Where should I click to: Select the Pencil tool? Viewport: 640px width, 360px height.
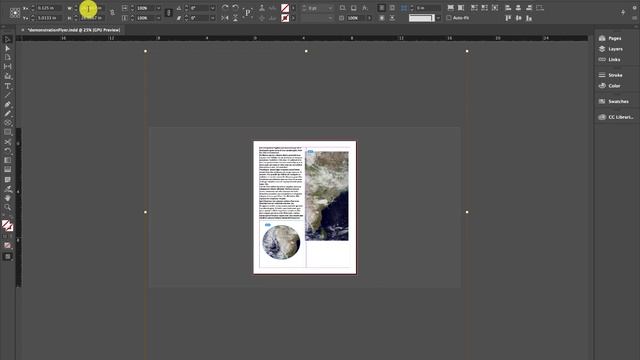[7, 113]
